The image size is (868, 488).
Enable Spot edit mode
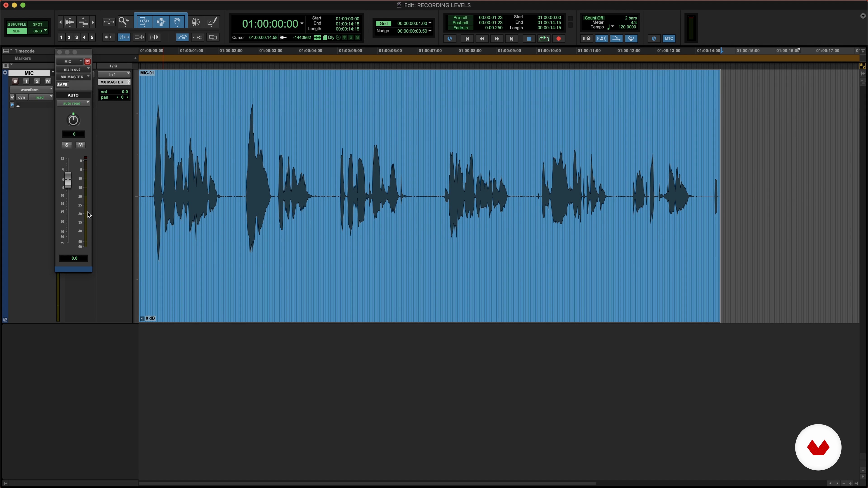[38, 24]
